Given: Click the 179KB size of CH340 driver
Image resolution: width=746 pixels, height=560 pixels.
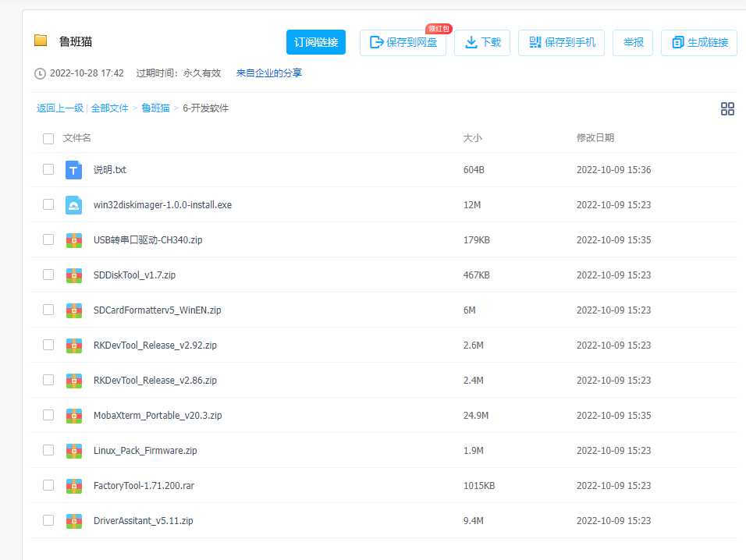Looking at the screenshot, I should [477, 240].
